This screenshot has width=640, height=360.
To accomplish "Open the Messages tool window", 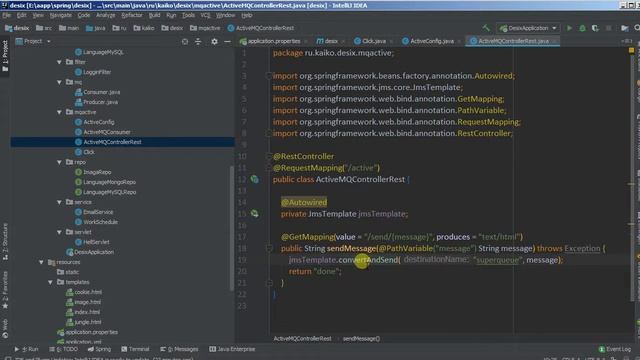I will pos(179,349).
